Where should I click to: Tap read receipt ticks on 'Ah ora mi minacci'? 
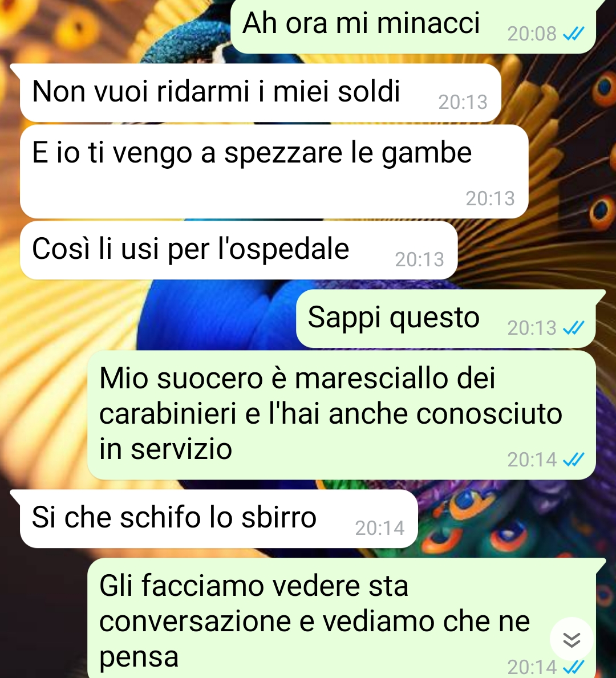click(574, 33)
